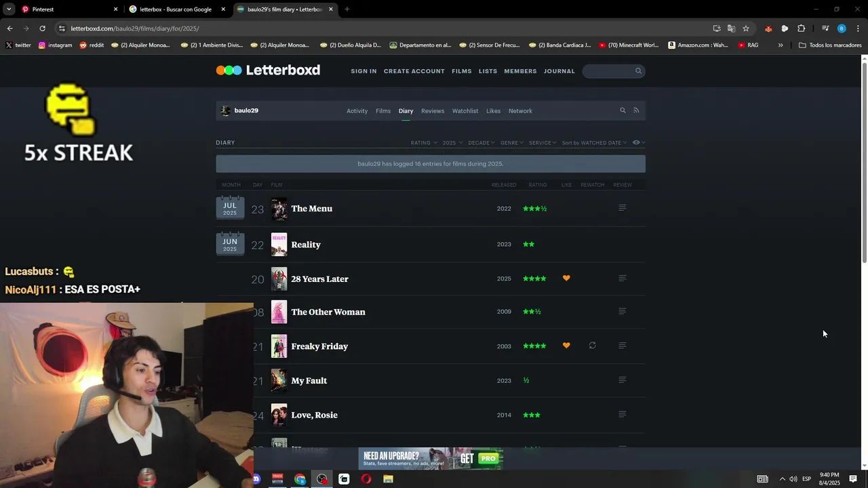Open File Explorer from the taskbar
This screenshot has width=868, height=488.
[x=388, y=479]
